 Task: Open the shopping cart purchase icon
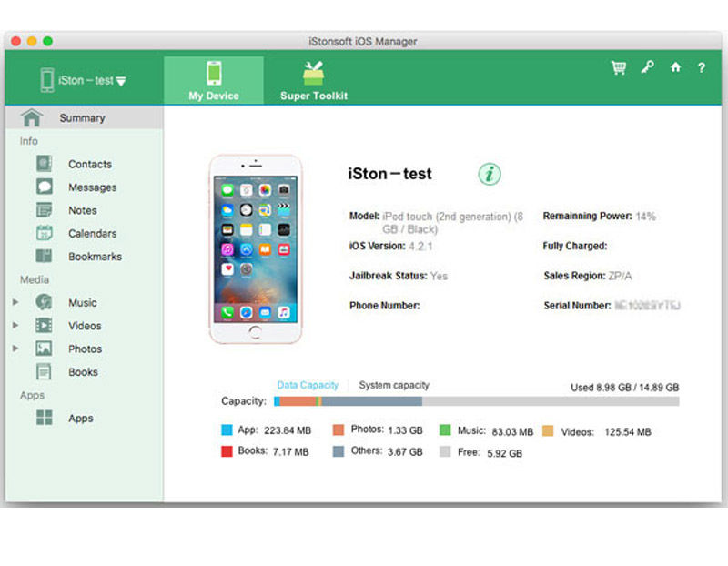click(619, 67)
